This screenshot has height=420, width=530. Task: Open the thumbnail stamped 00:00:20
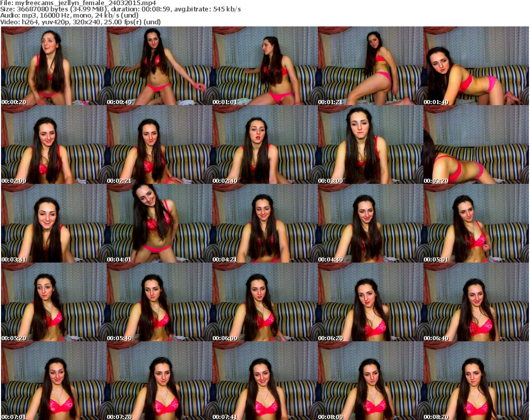(x=54, y=66)
